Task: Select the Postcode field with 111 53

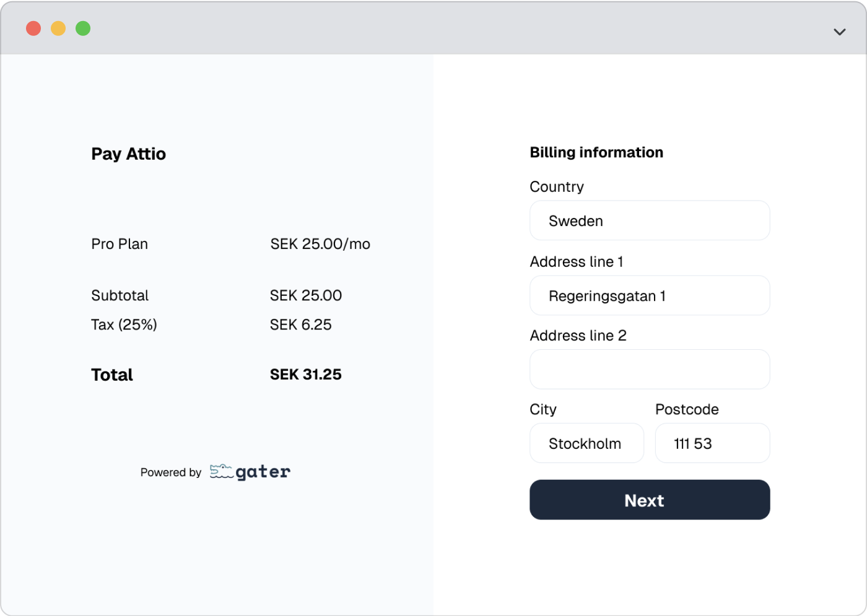Action: [x=712, y=443]
